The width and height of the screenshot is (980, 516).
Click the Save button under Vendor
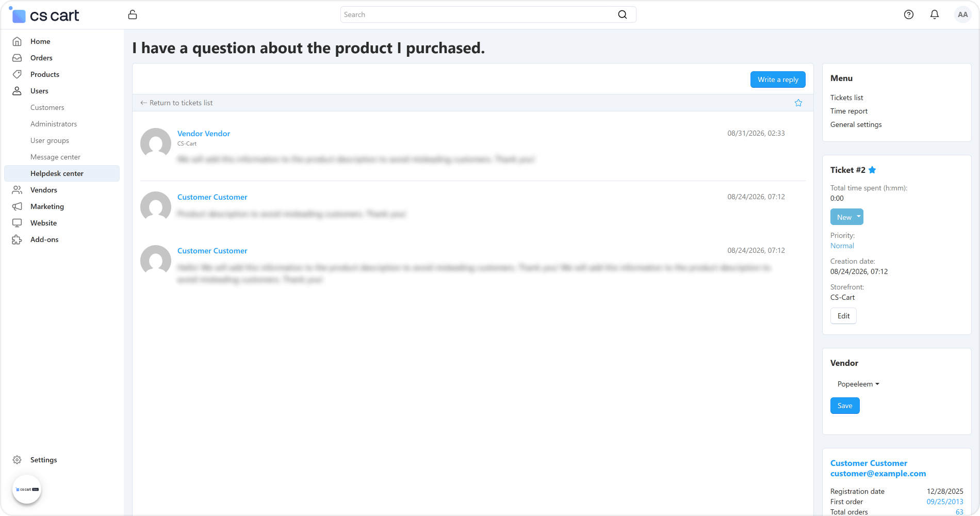[845, 406]
